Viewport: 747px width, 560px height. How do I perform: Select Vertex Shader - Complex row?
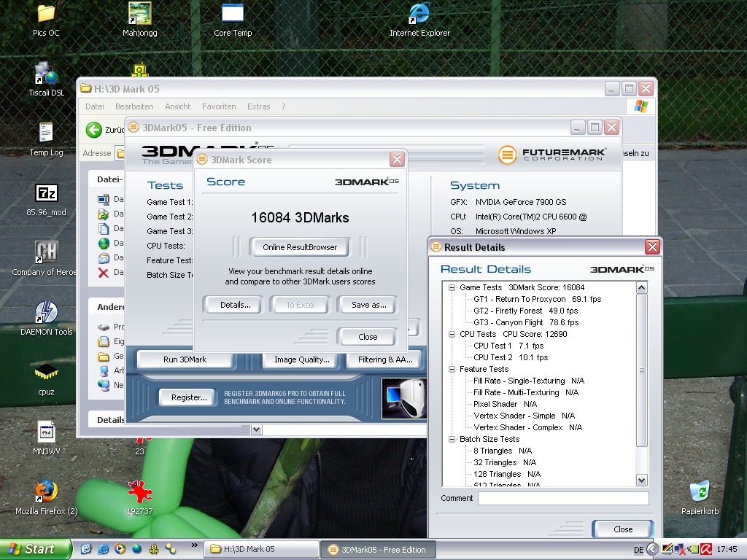click(528, 427)
